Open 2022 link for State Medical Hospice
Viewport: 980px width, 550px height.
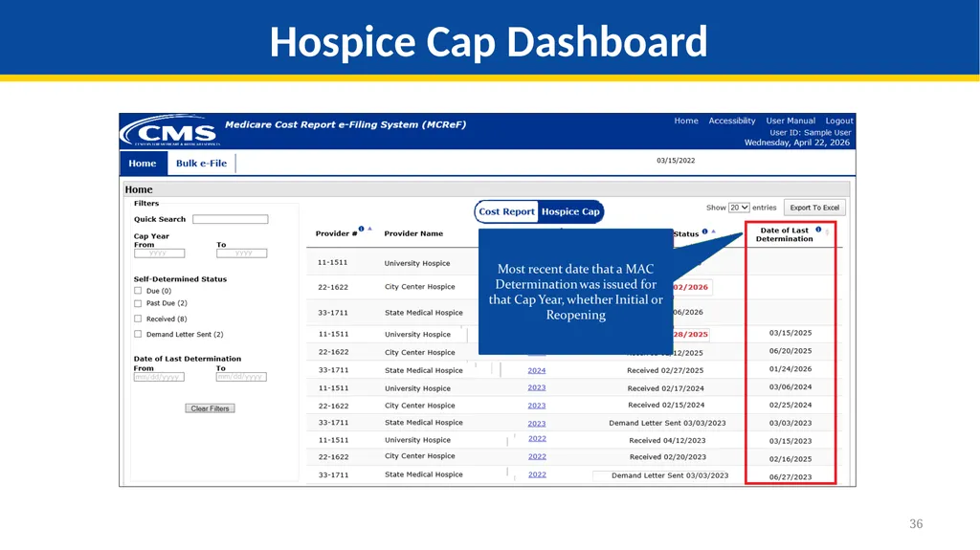pos(537,475)
